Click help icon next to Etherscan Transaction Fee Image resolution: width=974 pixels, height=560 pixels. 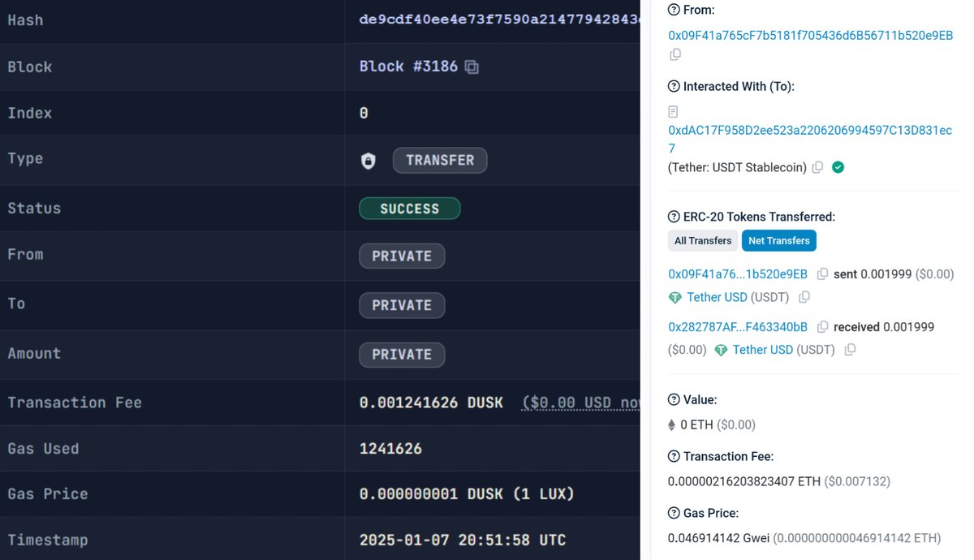[674, 456]
